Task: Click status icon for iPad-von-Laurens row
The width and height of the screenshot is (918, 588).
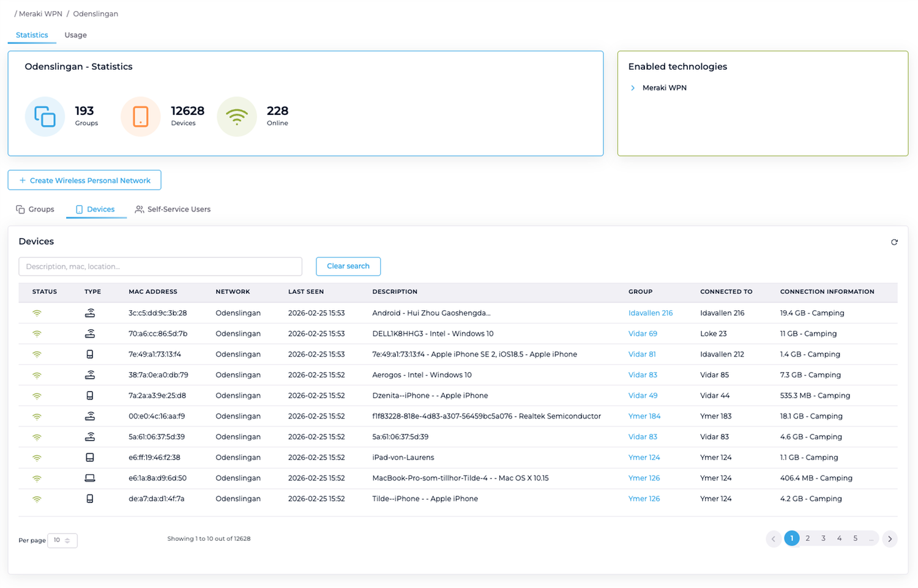Action: [37, 458]
